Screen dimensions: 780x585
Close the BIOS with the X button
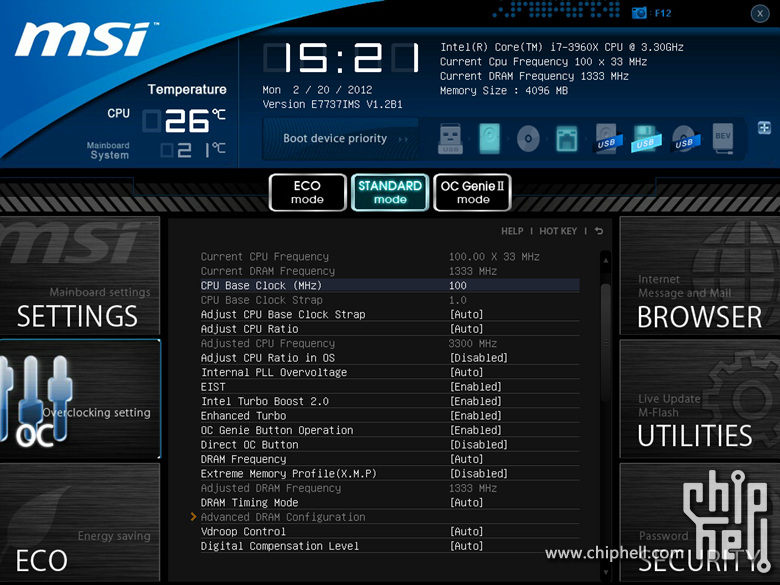[760, 13]
